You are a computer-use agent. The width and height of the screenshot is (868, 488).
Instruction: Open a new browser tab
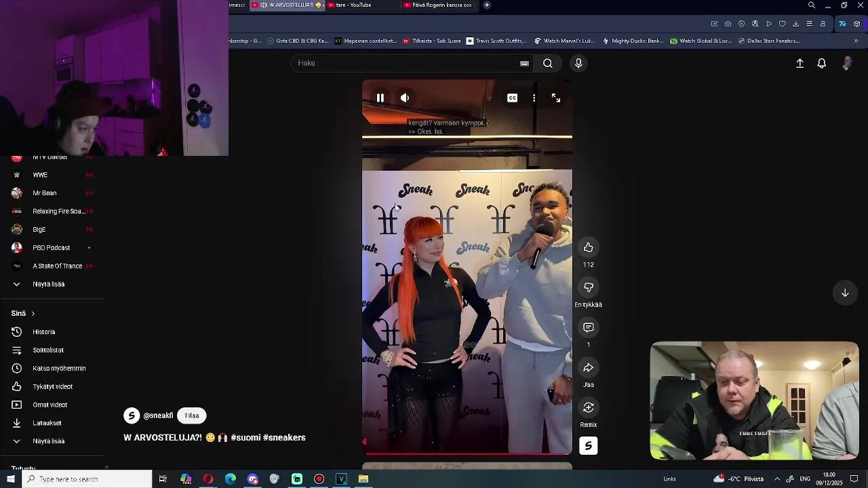point(487,5)
